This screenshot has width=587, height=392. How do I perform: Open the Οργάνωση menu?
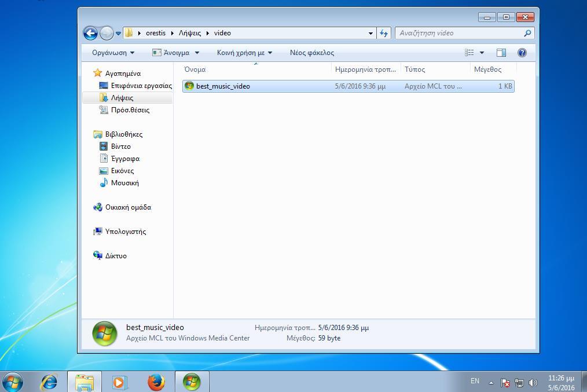tap(113, 53)
